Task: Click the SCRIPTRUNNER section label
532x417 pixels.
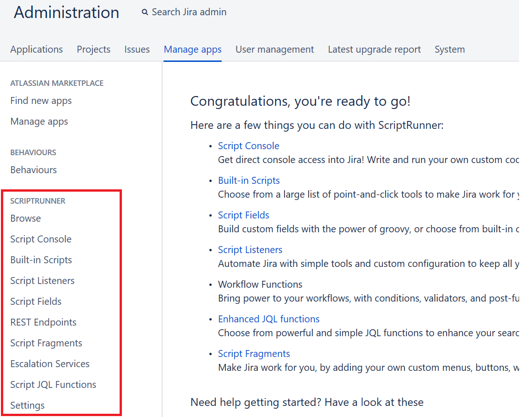Action: pos(38,201)
